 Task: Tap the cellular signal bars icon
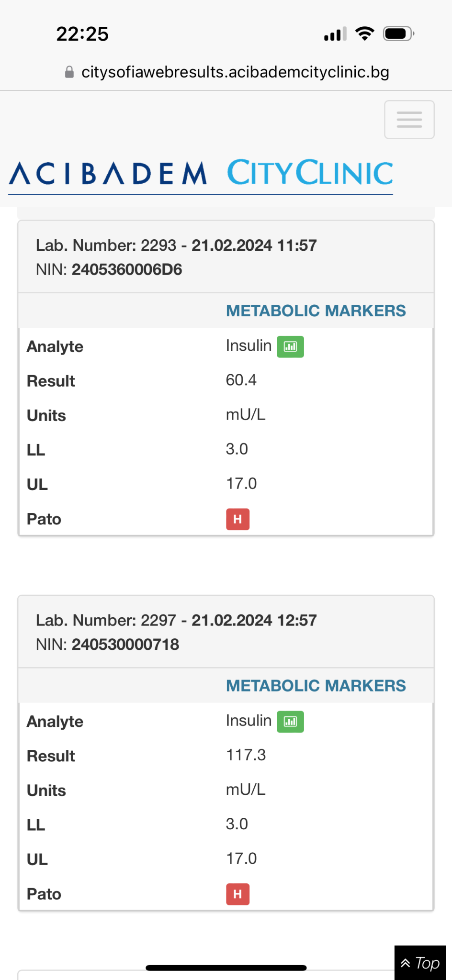pos(335,34)
